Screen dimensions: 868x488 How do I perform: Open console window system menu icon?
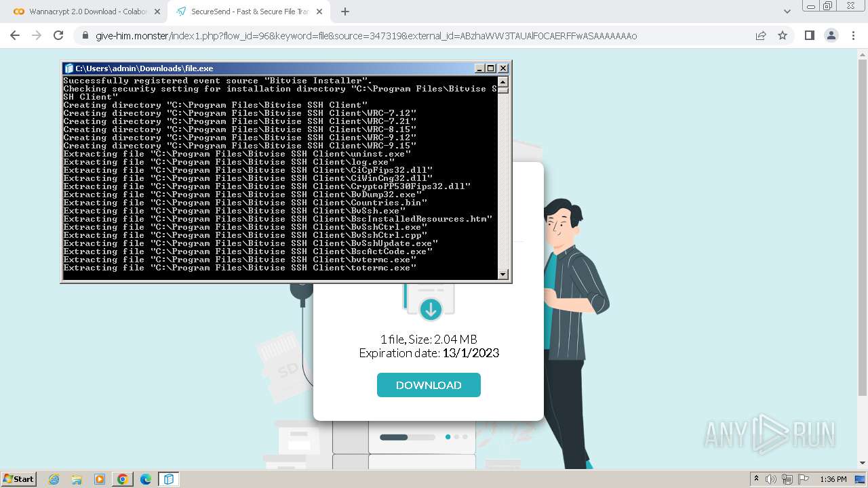click(x=68, y=68)
